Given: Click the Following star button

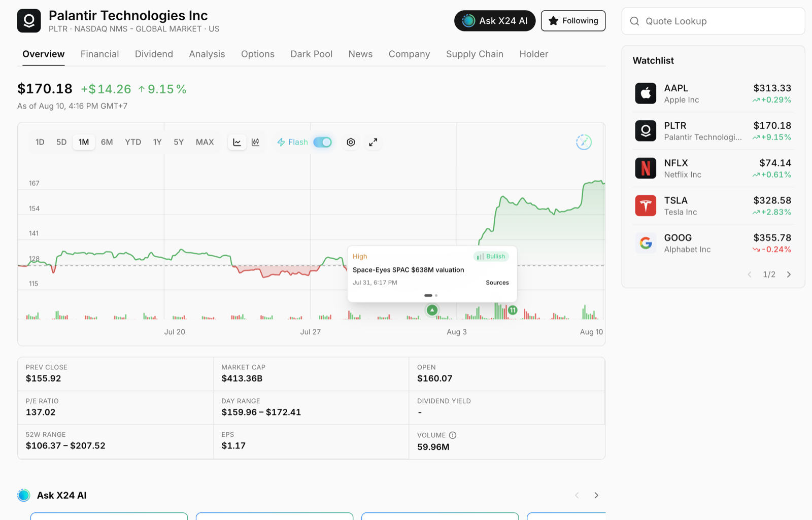Looking at the screenshot, I should point(573,21).
